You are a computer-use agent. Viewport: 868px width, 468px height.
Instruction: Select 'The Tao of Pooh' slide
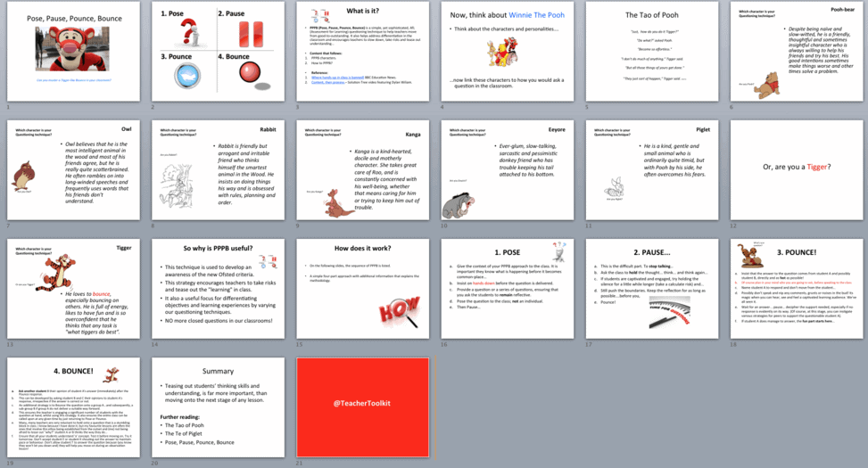(x=652, y=51)
